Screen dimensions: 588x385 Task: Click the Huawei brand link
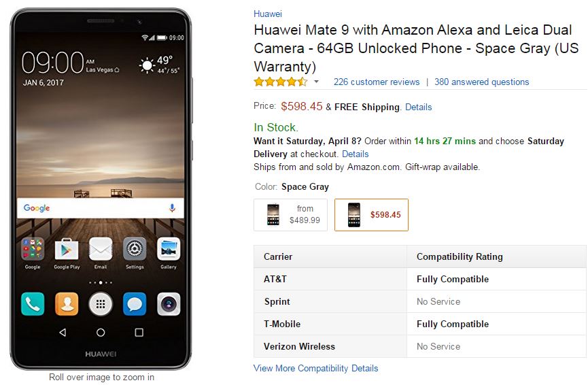pyautogui.click(x=267, y=14)
